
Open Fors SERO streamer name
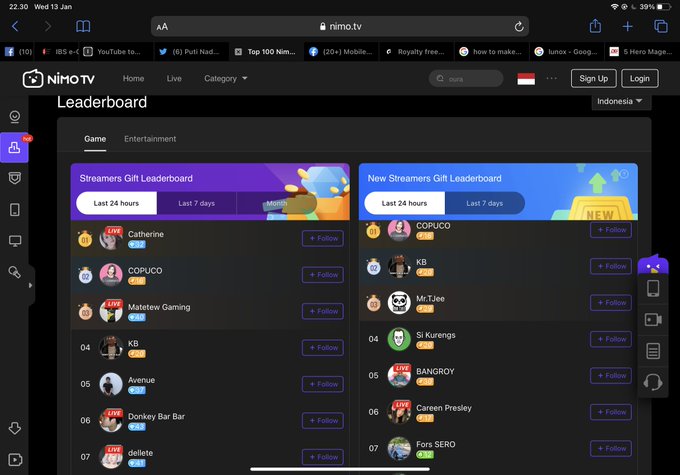[435, 444]
